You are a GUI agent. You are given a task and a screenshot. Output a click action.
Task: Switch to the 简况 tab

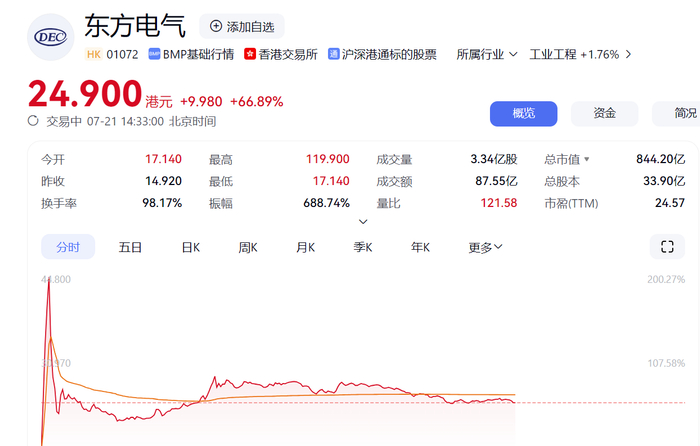[676, 113]
